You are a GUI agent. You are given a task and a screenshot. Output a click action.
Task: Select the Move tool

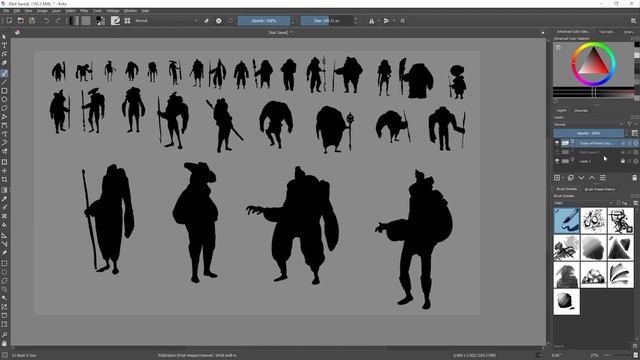(4, 171)
